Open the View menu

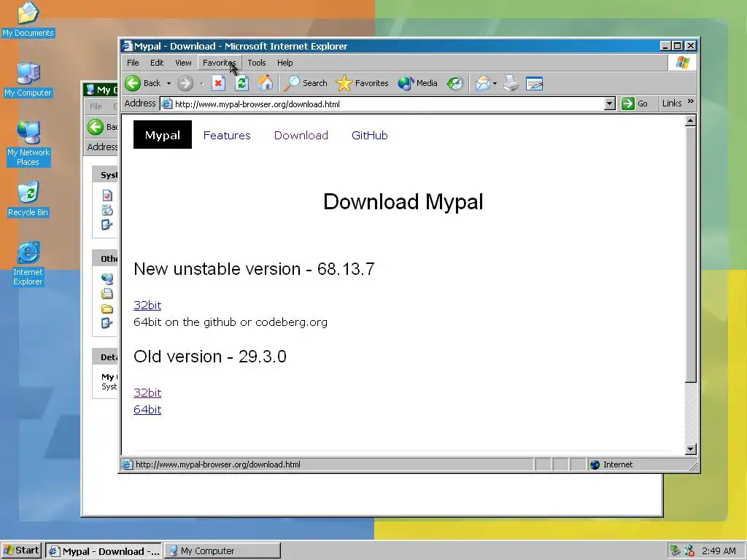click(183, 63)
